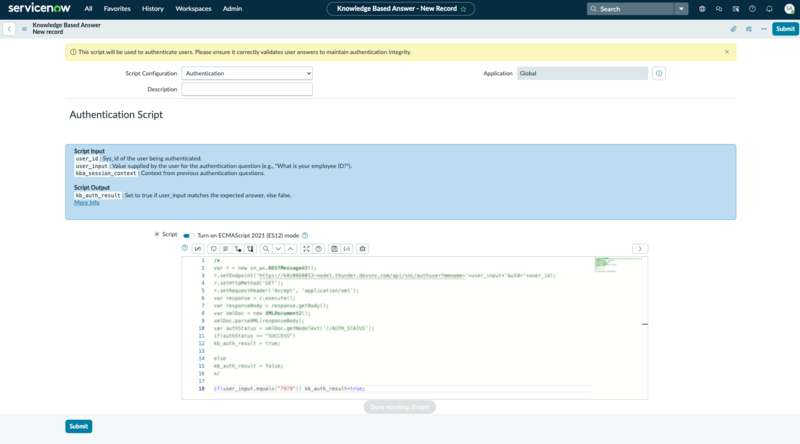Click the Submit button in the header
This screenshot has height=444, width=800.
(785, 29)
